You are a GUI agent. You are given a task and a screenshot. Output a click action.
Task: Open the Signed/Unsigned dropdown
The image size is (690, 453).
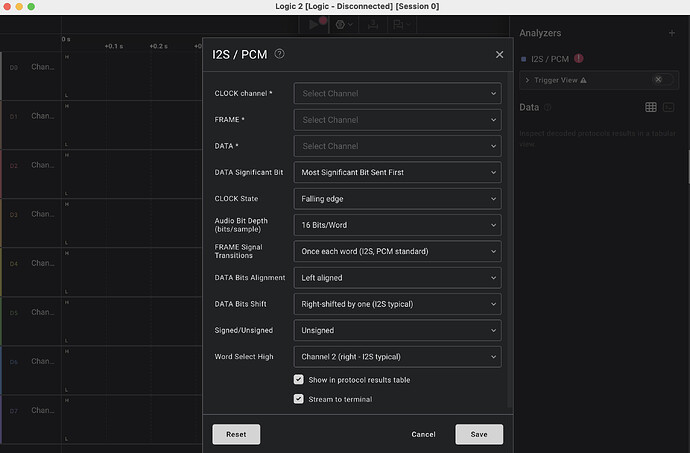click(x=397, y=330)
